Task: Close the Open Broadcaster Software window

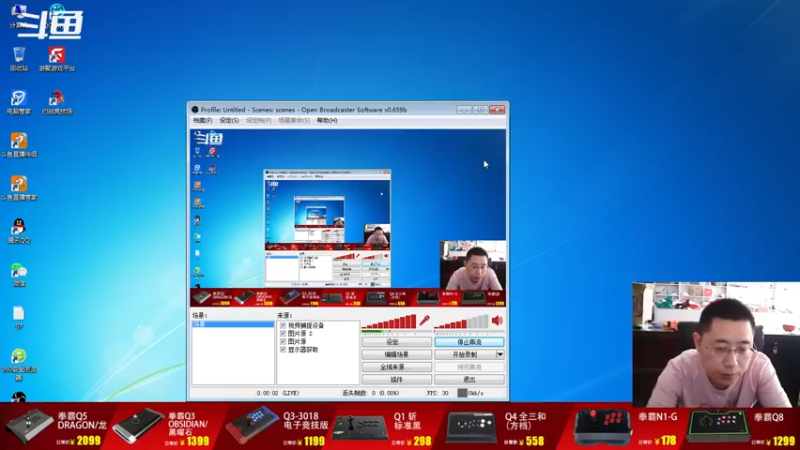Action: pos(497,110)
